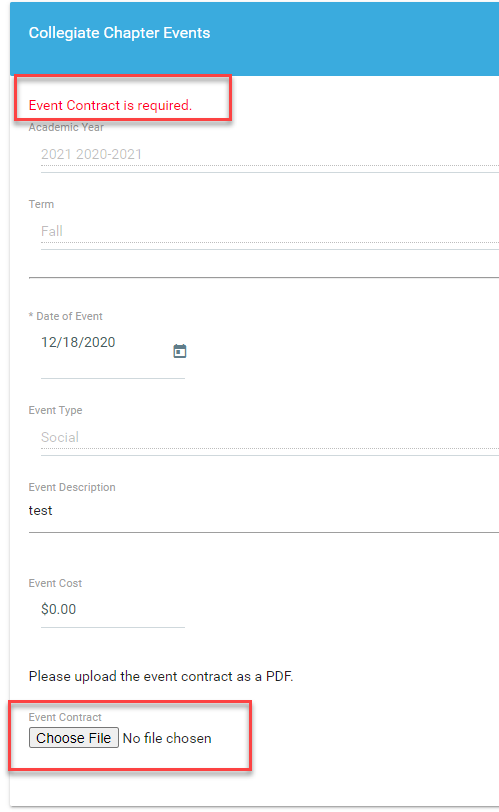Open the Academic Year dropdown showing 2021 2020-2021

pyautogui.click(x=270, y=154)
